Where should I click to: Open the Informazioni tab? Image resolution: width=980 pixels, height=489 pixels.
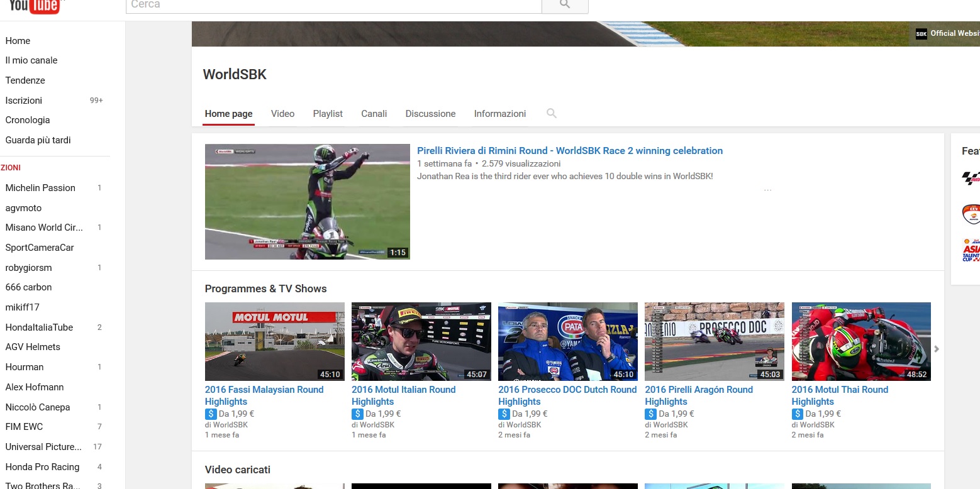click(x=500, y=114)
